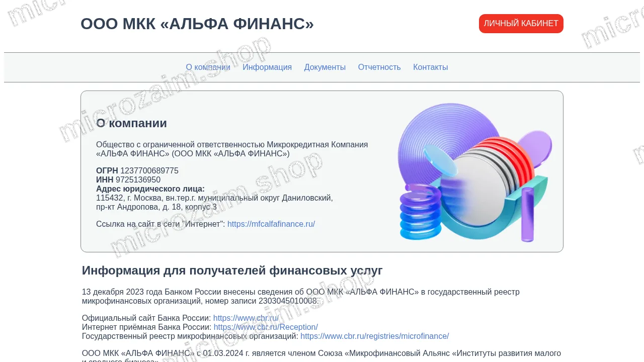Click the Информация для получателей финансовых услуг heading

(x=232, y=270)
